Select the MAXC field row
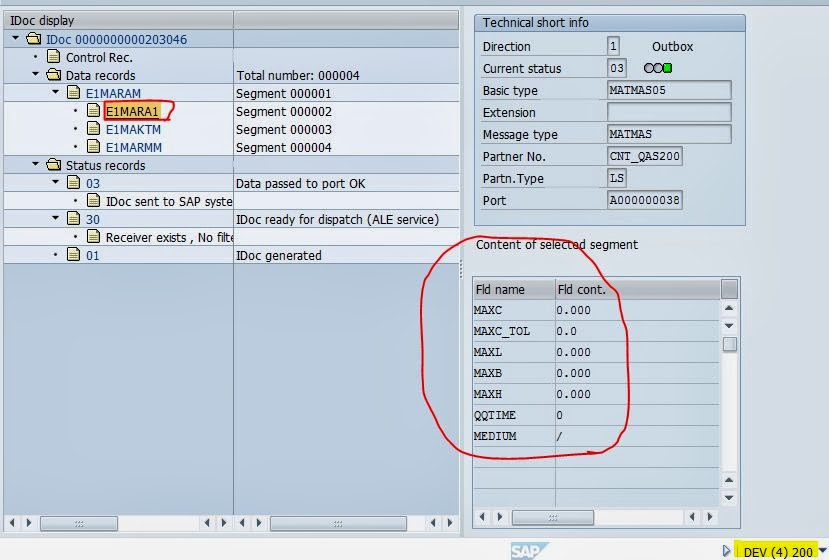The image size is (829, 560). [596, 310]
